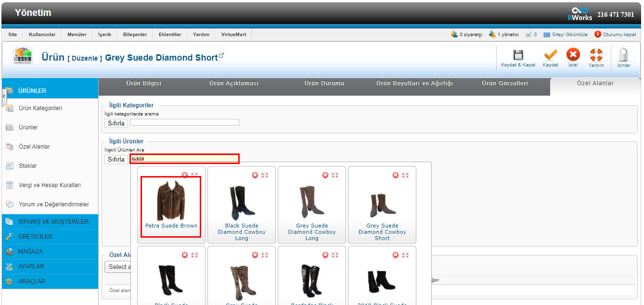Image resolution: width=644 pixels, height=305 pixels.
Task: Click the Kaydet & Kapat floppy disk icon
Action: (x=518, y=54)
